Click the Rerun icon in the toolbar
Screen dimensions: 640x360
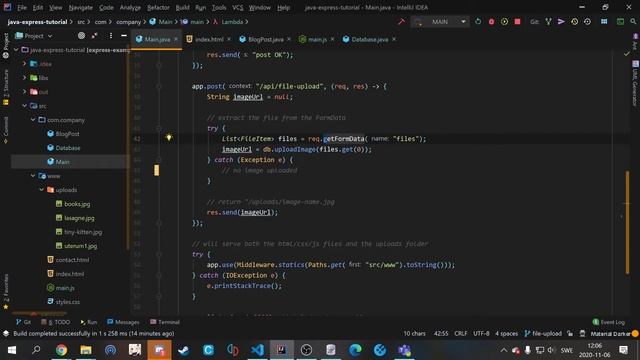[478, 22]
